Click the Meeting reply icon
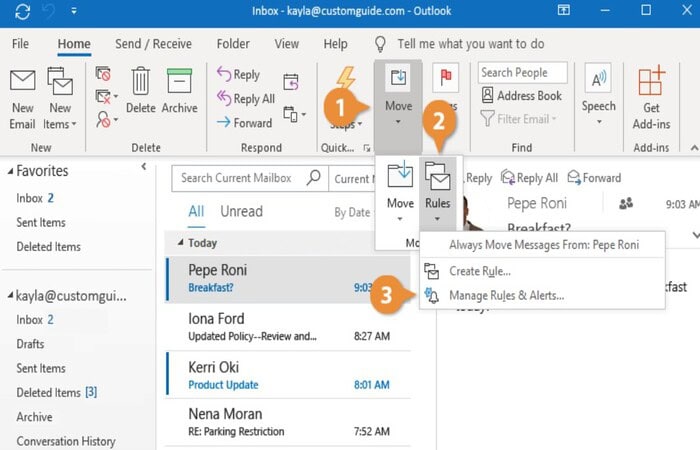The image size is (700, 450). coord(291,82)
